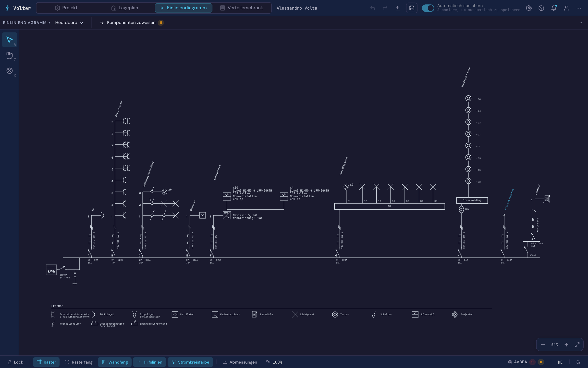
Task: Select the arrow selection tool
Action: (10, 40)
